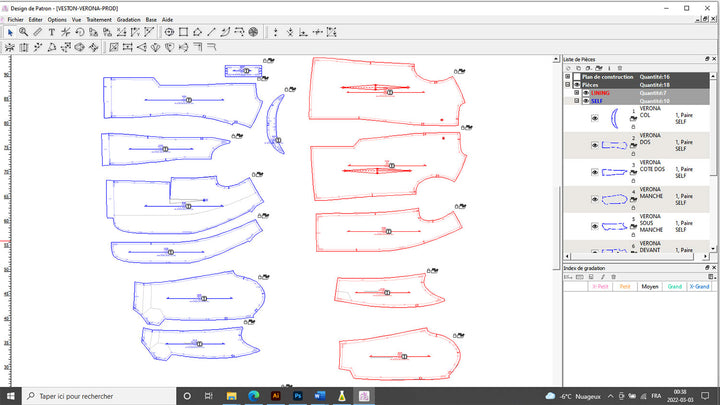The width and height of the screenshot is (720, 405).
Task: Click the VERONA MANCHE piece thumbnail
Action: point(614,200)
